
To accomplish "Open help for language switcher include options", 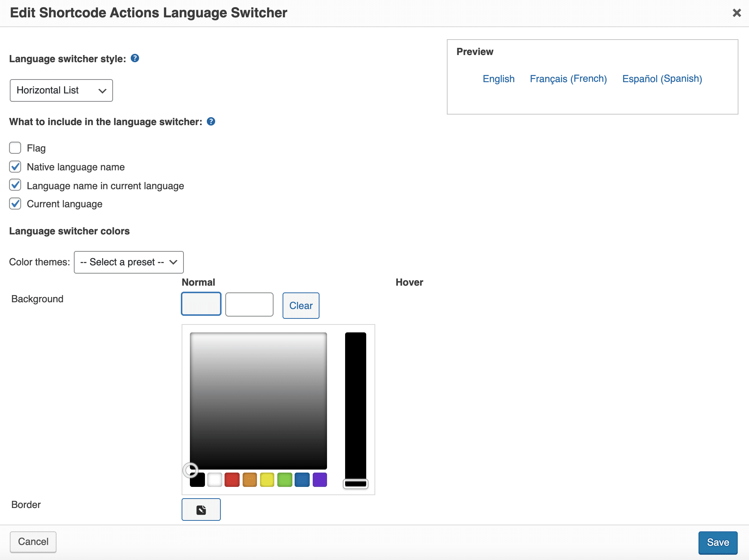I will pyautogui.click(x=211, y=121).
